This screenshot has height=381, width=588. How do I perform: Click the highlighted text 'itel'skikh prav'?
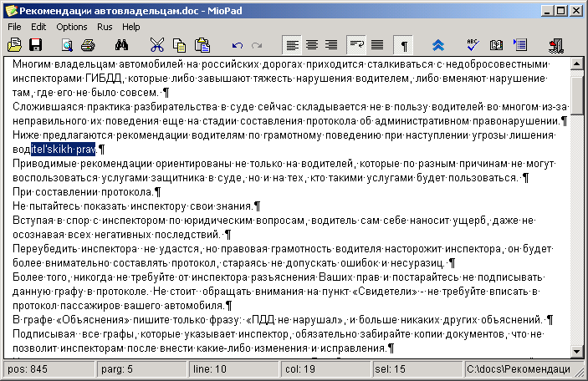pyautogui.click(x=63, y=150)
